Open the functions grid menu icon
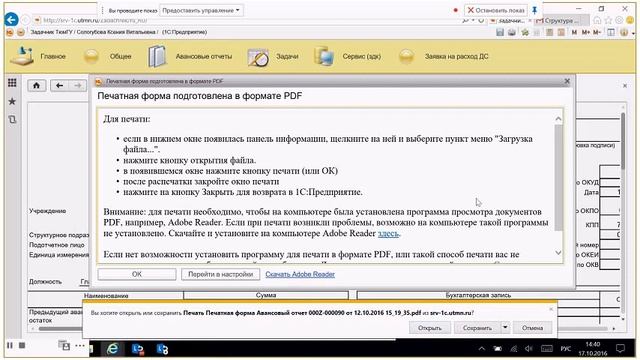This screenshot has height=360, width=640. tap(12, 83)
